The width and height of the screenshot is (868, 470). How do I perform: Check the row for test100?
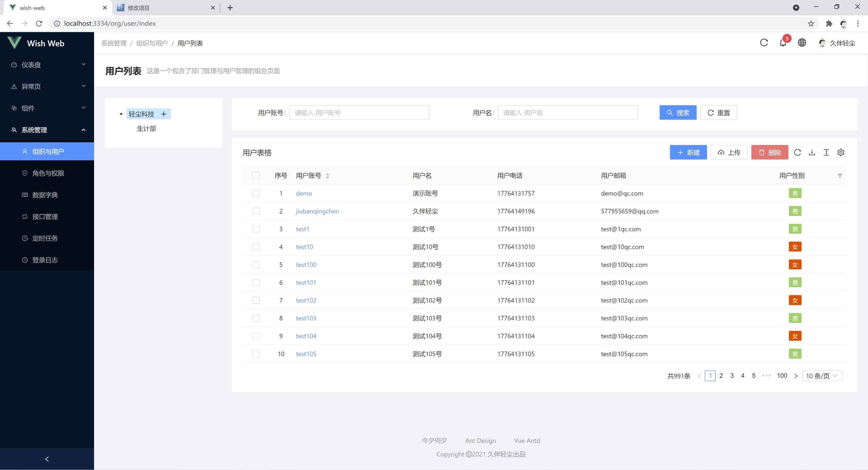tap(256, 264)
